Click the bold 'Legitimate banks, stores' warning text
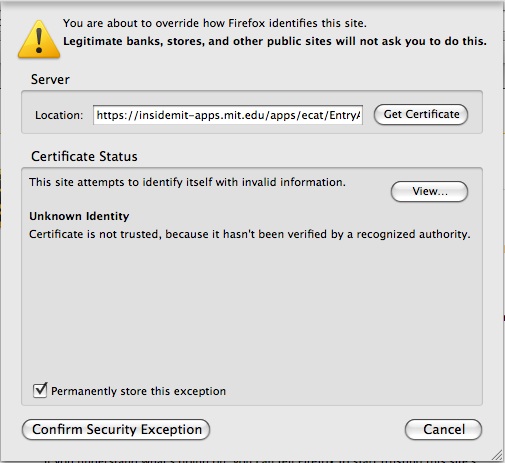 (275, 41)
